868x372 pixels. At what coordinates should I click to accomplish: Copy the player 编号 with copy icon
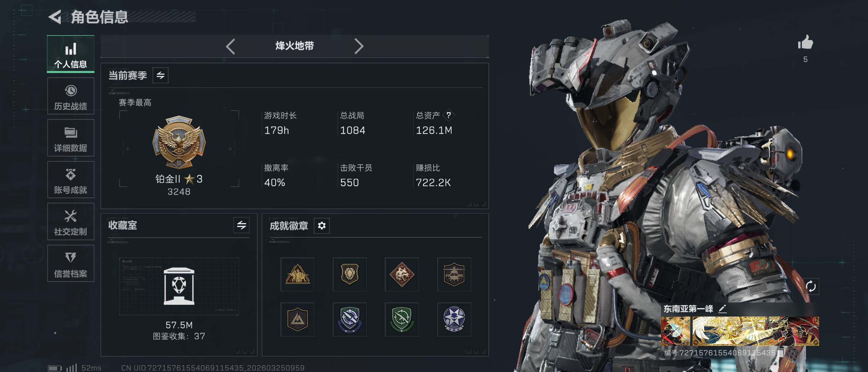coord(781,352)
